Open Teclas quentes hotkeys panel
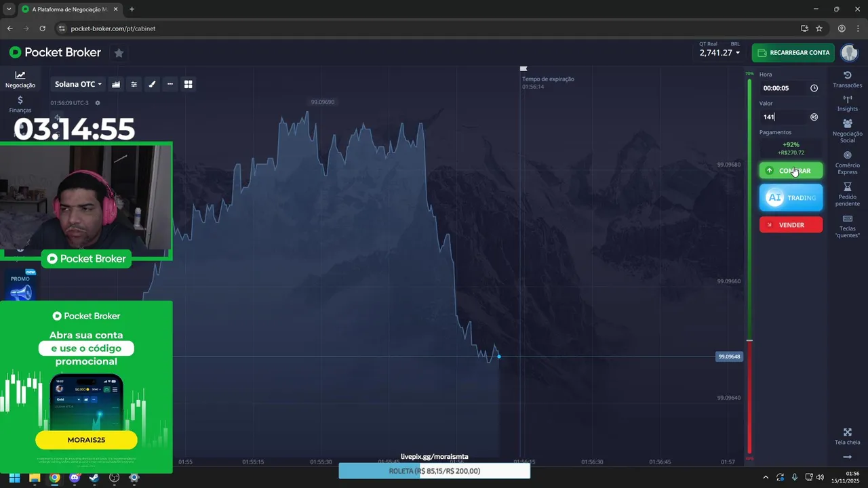 (847, 226)
